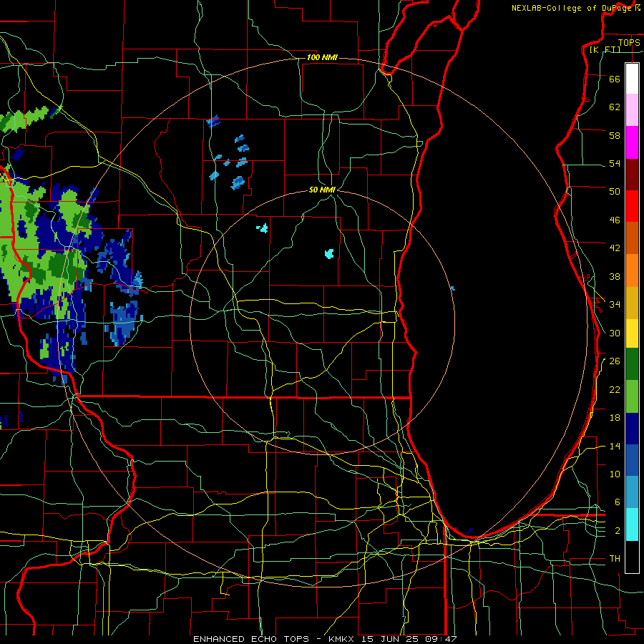Viewport: 644px width, 644px height.
Task: Click the TH threshold legend label
Action: pyautogui.click(x=615, y=559)
